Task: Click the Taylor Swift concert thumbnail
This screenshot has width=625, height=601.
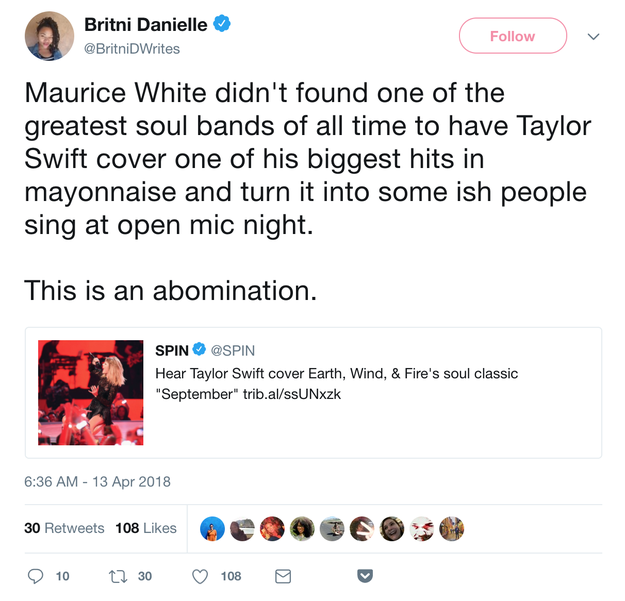Action: (x=91, y=392)
